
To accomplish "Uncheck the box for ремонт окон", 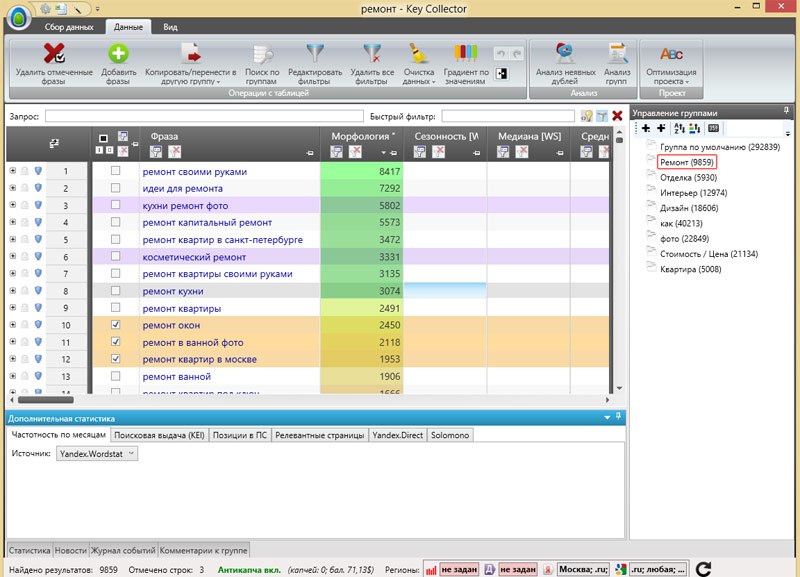I will click(116, 325).
